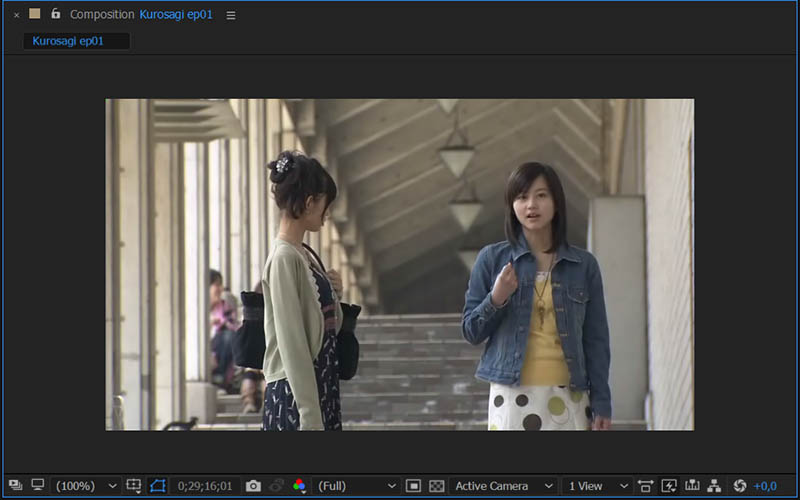Open the 1 View layout dropdown

point(597,486)
